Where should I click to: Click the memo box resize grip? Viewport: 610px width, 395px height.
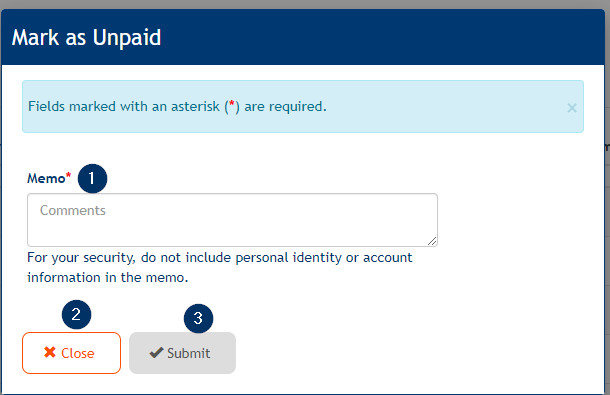pos(432,241)
